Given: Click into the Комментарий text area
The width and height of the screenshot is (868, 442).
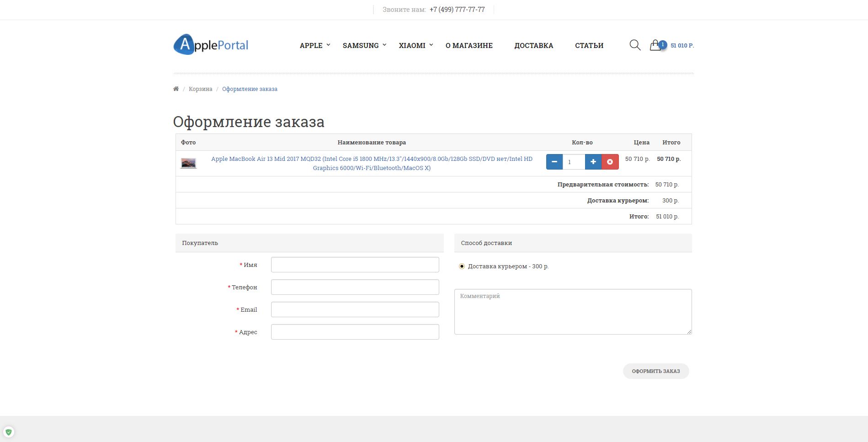Looking at the screenshot, I should [573, 312].
